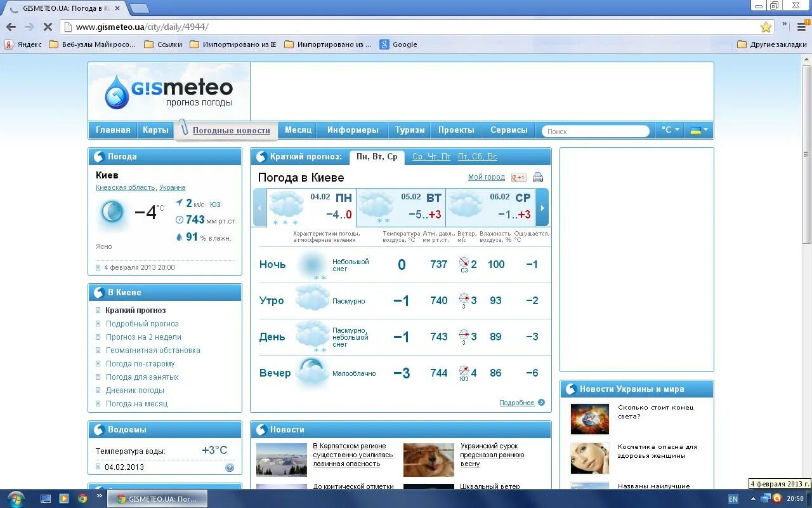This screenshot has height=508, width=812.
Task: Open Прогноз на 2 недели link
Action: click(x=143, y=337)
